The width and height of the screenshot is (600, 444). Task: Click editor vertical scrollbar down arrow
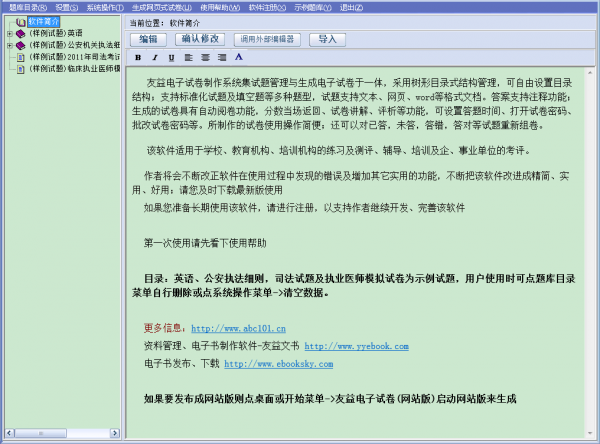pos(590,433)
